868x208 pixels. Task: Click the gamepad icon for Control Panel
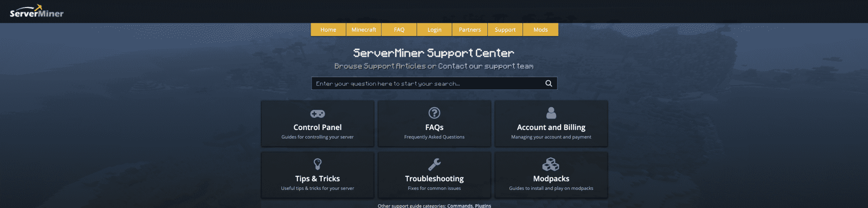(x=317, y=114)
